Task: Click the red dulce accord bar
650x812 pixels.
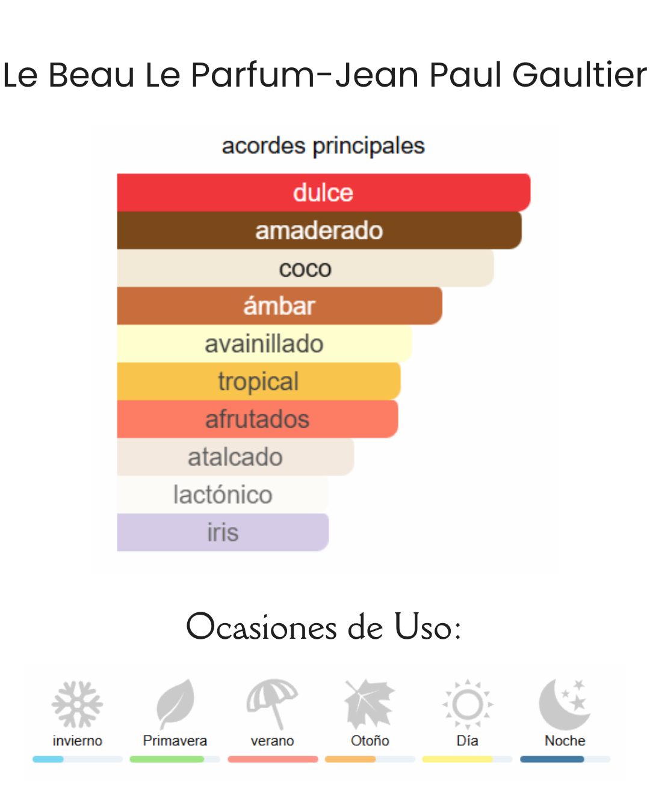Action: 324,192
